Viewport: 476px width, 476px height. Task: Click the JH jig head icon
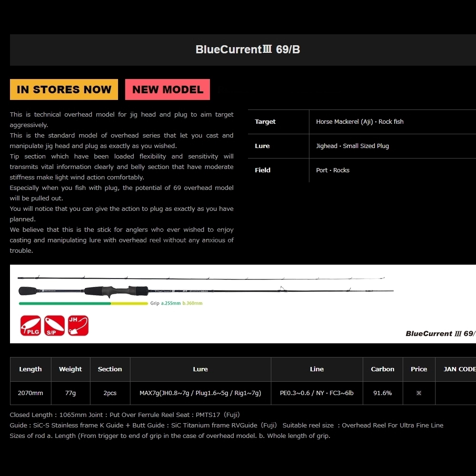pyautogui.click(x=79, y=326)
